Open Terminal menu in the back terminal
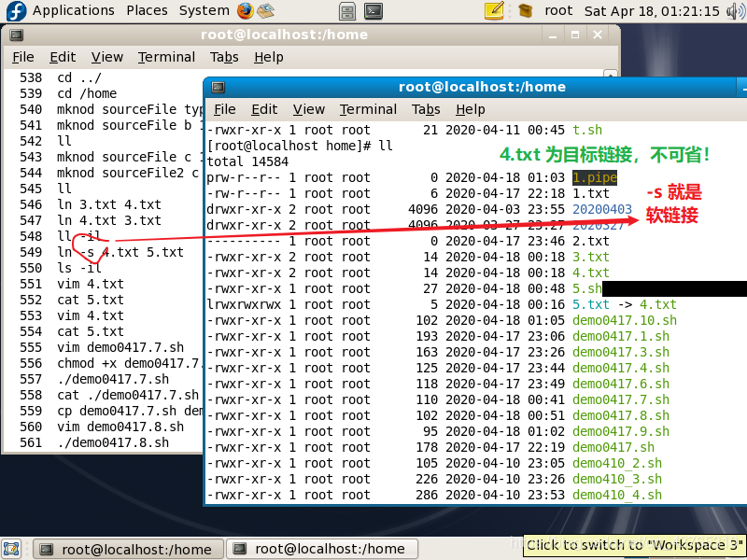 [166, 57]
